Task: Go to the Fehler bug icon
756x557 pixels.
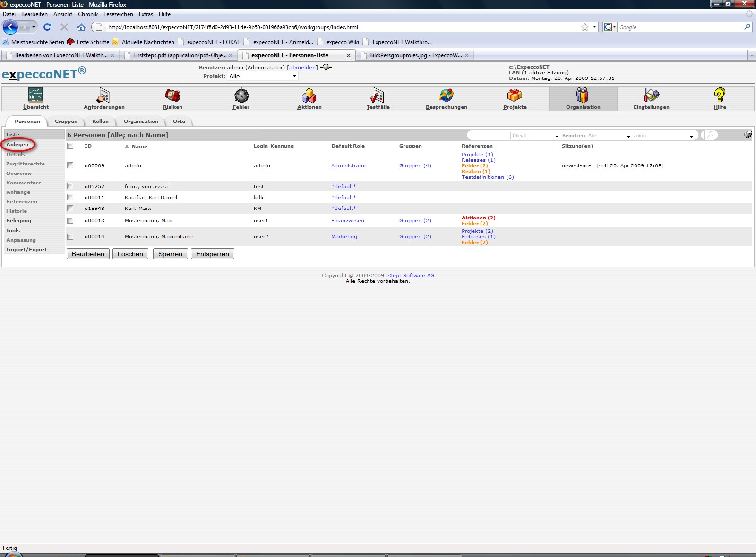Action: pyautogui.click(x=241, y=96)
